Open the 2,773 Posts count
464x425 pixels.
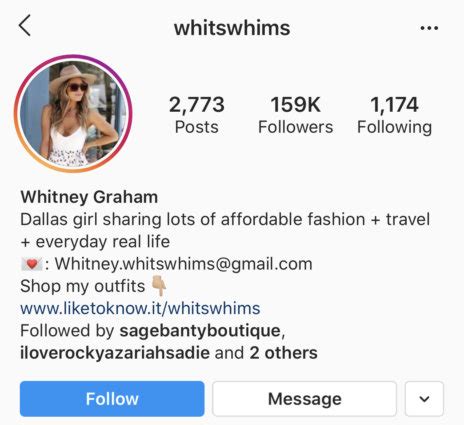coord(197,115)
